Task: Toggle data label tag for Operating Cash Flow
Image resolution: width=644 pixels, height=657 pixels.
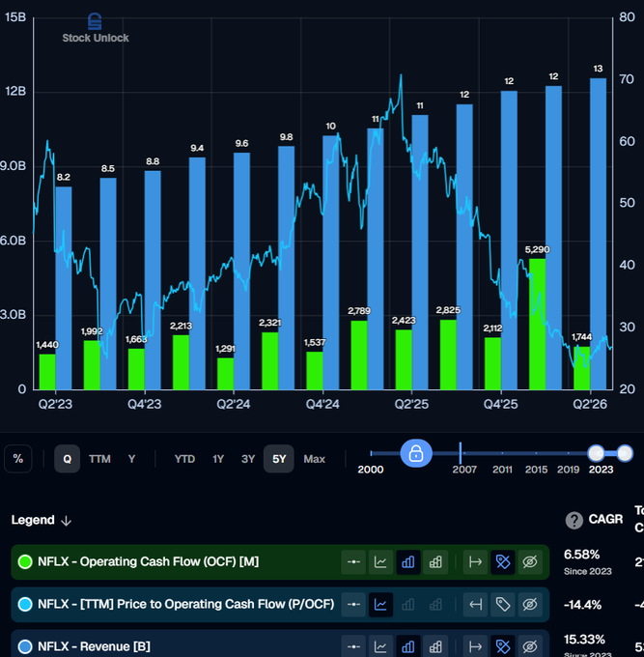Action: click(x=502, y=562)
